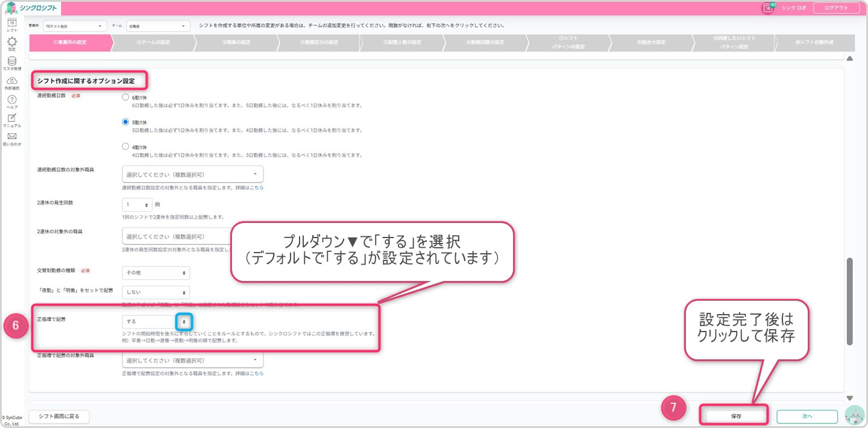Click the calendar notification icon with badge 40

768,8
